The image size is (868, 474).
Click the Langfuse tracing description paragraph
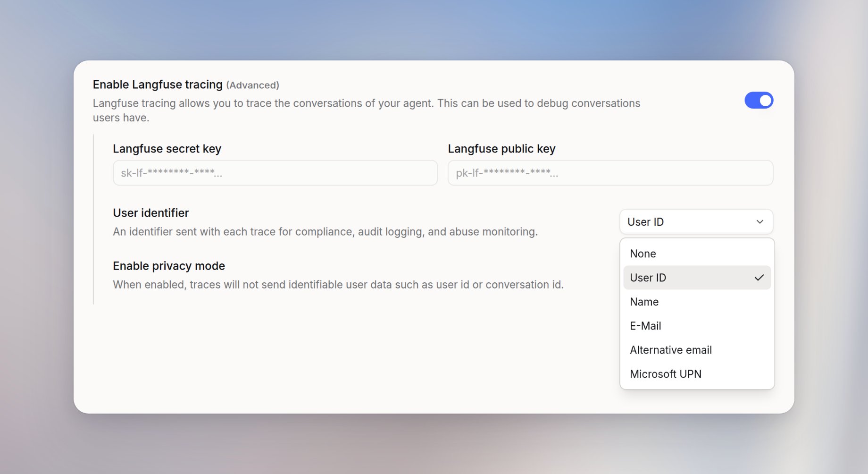[x=367, y=110]
